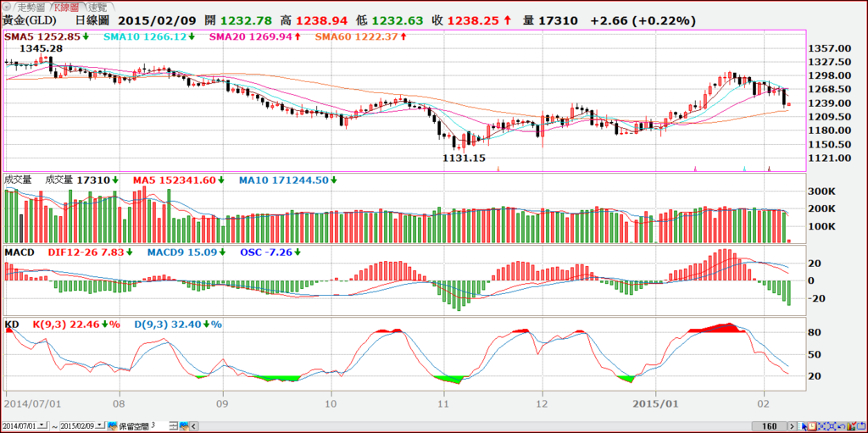Screen dimensions: 868x433
Task: Open the indicator bar chart settings icon
Action: [x=852, y=426]
